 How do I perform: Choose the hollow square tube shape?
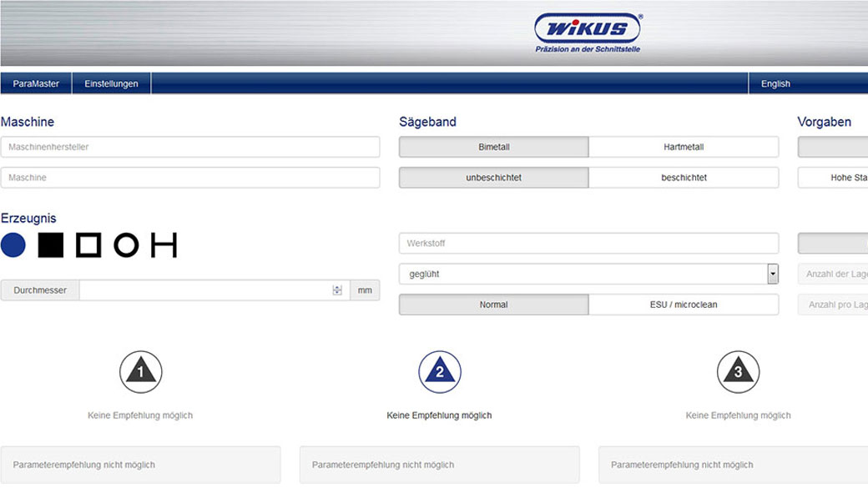click(x=88, y=245)
